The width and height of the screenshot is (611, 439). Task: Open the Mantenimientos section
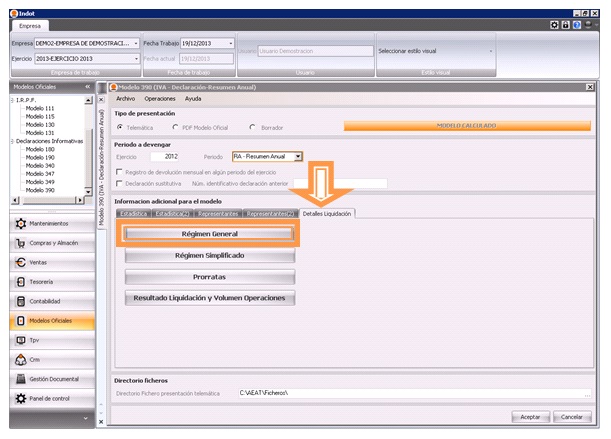[50, 223]
